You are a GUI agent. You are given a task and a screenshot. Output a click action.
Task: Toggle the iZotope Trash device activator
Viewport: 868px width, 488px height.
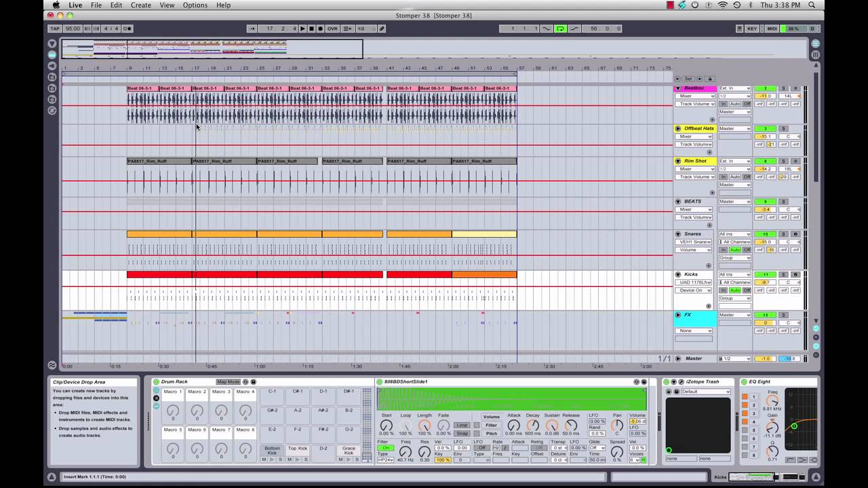tap(666, 382)
